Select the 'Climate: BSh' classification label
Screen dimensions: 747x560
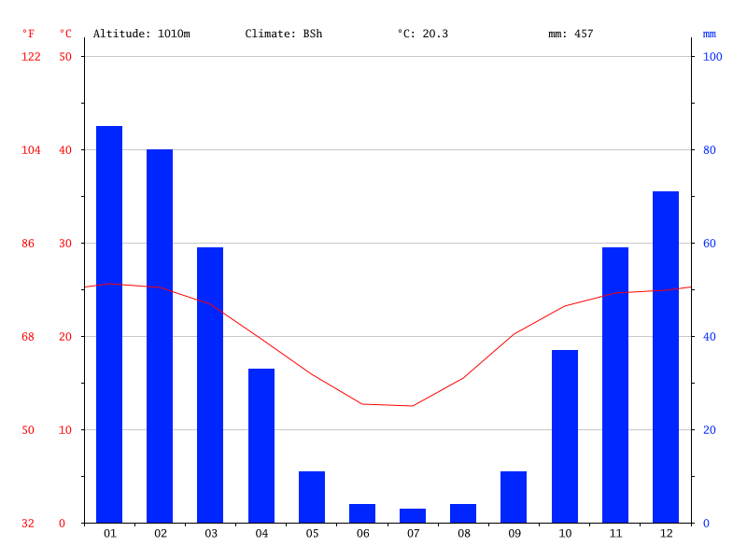click(283, 35)
